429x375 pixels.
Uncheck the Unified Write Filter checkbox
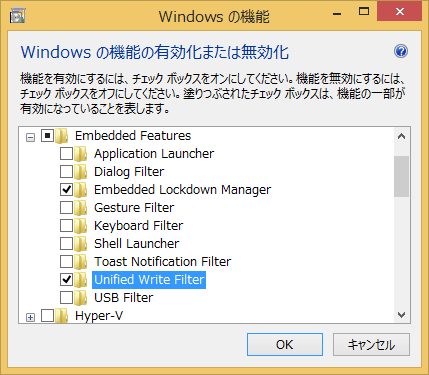click(66, 280)
